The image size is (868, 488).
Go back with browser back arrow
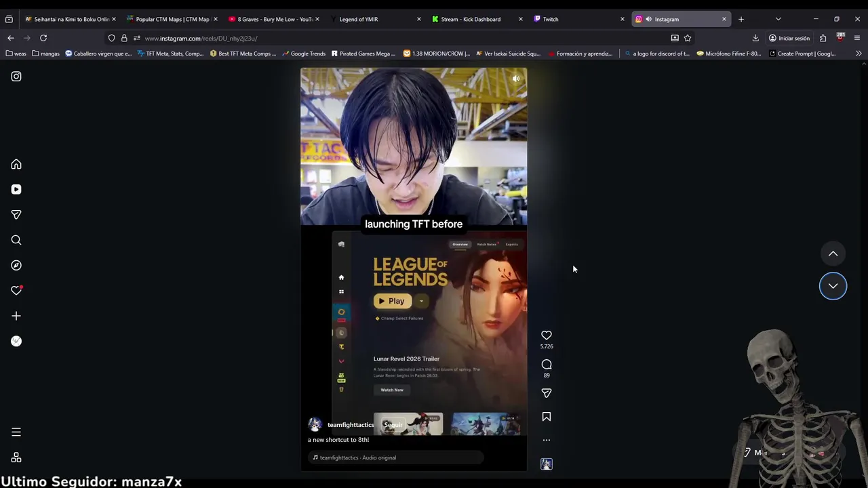[11, 38]
